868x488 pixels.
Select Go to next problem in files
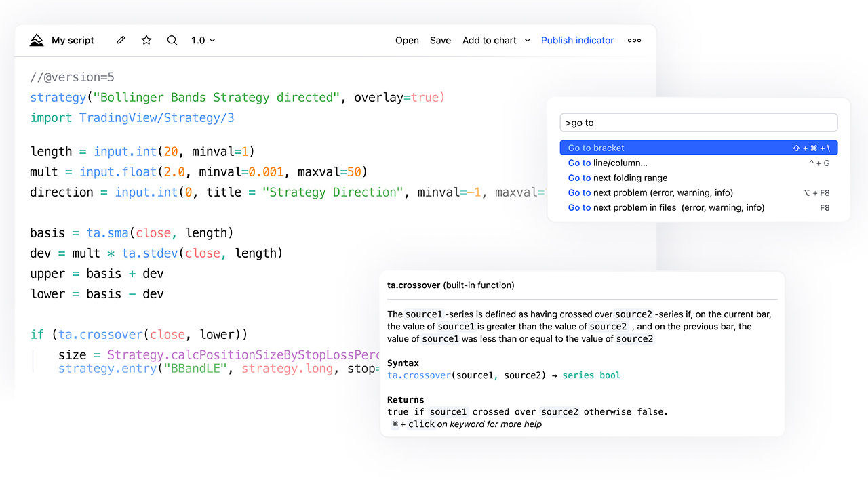pyautogui.click(x=666, y=207)
